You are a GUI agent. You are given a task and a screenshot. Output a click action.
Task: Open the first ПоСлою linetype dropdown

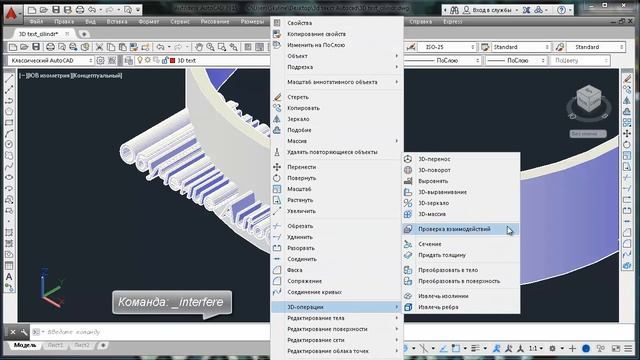[443, 60]
